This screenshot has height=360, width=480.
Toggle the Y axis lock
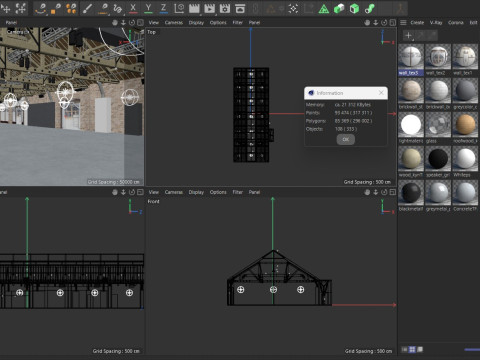(x=148, y=8)
